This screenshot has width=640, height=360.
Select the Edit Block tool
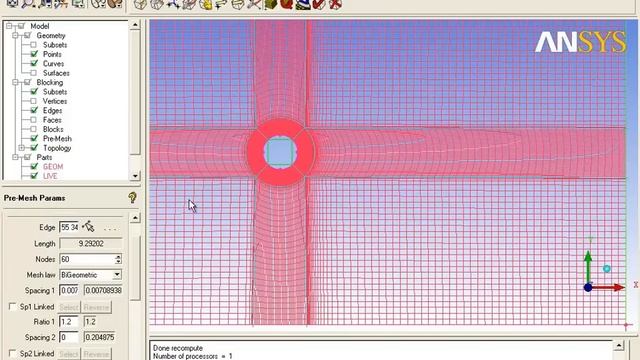[189, 4]
